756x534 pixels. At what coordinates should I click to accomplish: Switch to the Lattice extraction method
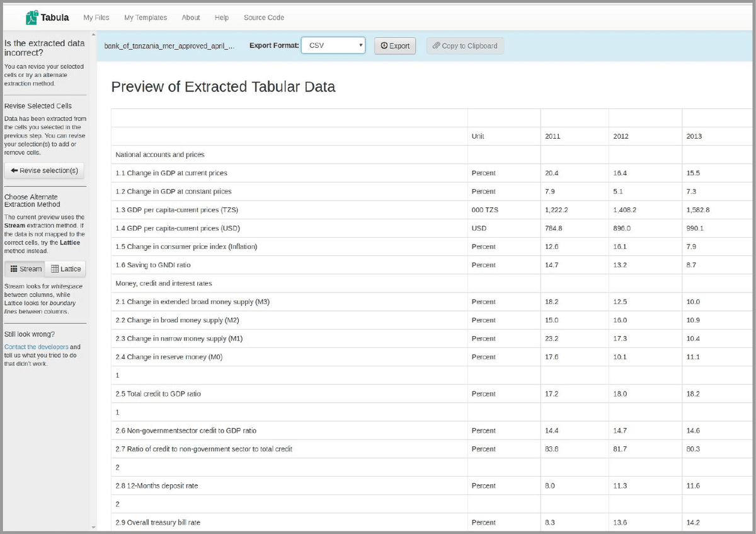66,269
